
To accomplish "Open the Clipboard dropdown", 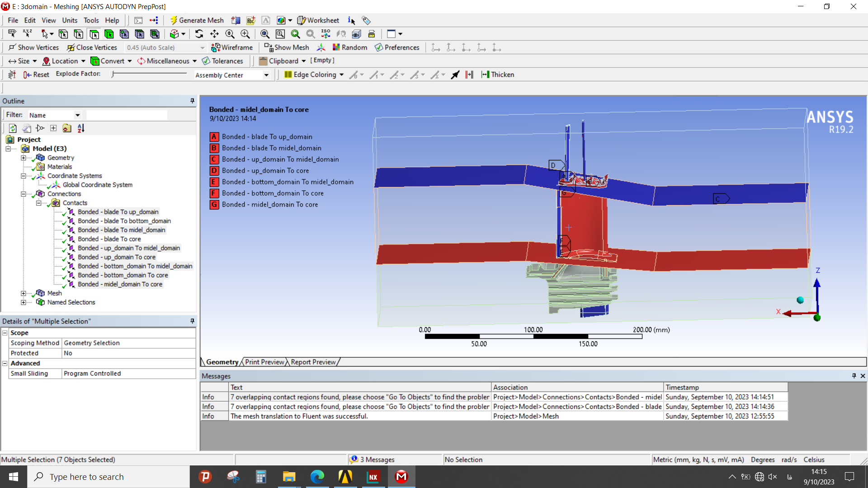I will pos(282,61).
